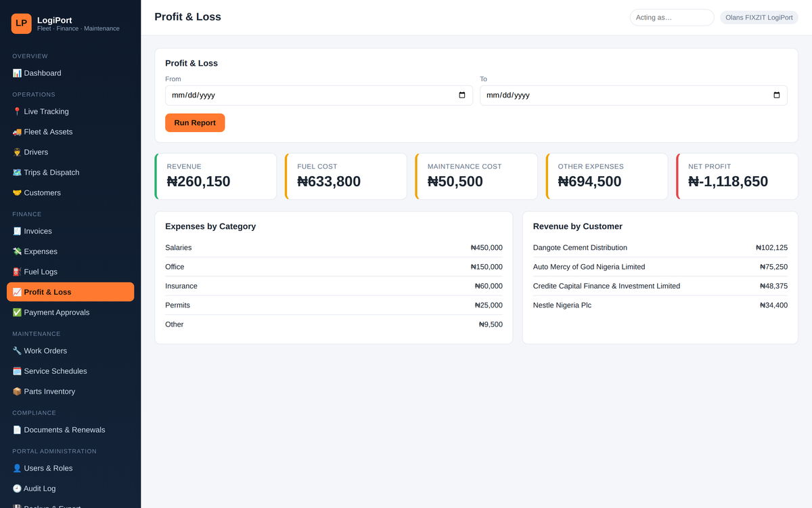Click Dangote Cement Distribution customer name
Image resolution: width=812 pixels, height=508 pixels.
click(x=580, y=248)
